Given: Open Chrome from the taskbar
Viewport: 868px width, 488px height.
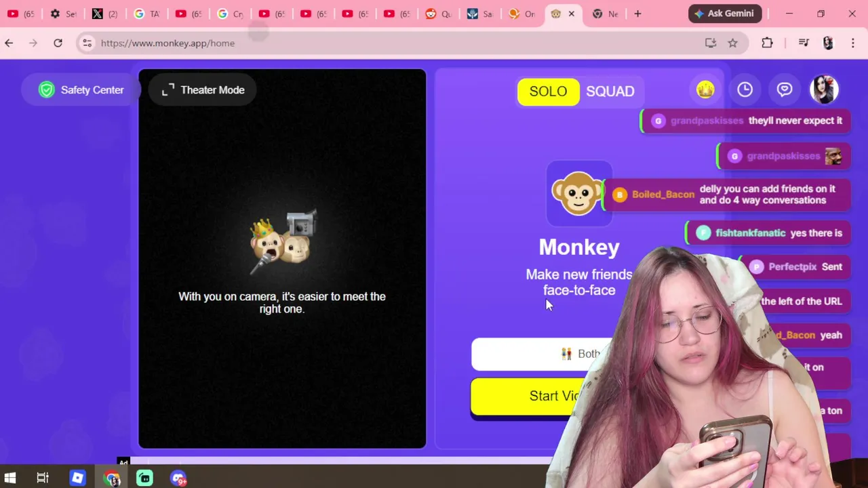Looking at the screenshot, I should point(112,479).
